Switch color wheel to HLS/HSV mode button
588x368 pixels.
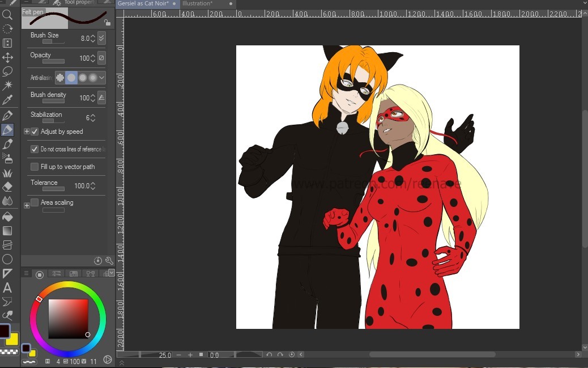(107, 359)
